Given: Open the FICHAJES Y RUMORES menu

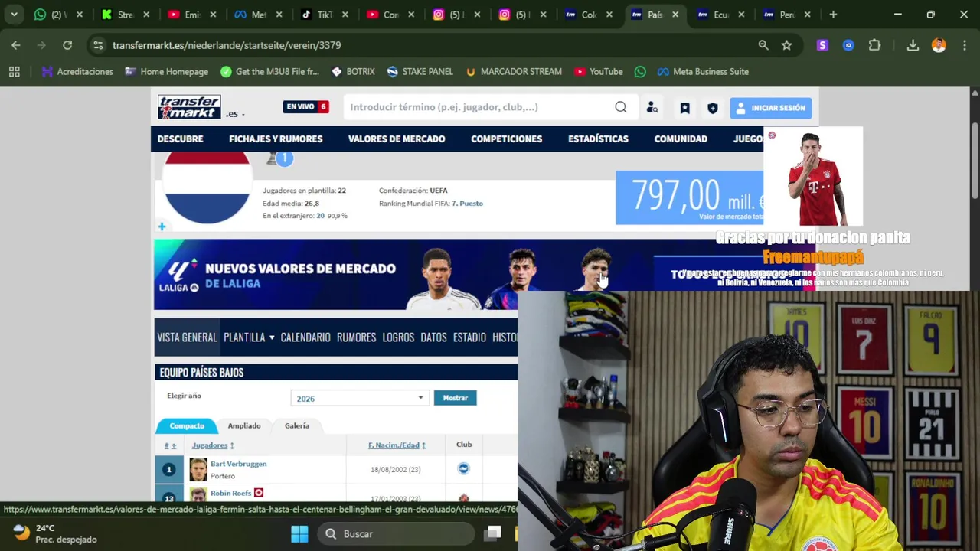Looking at the screenshot, I should tap(276, 139).
